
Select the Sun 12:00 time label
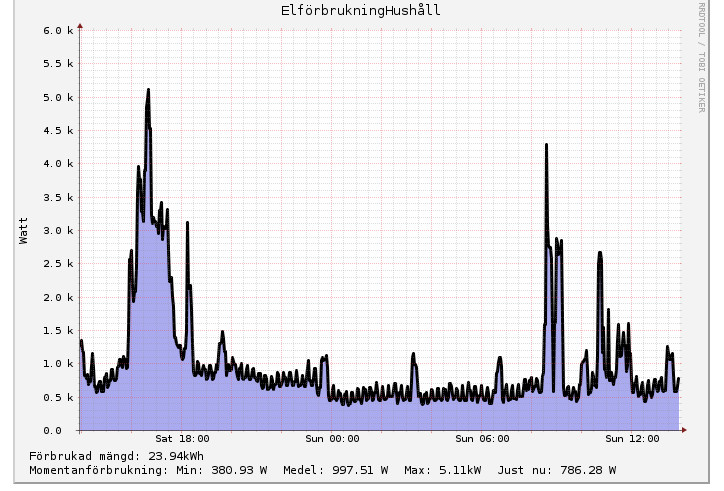pos(632,439)
